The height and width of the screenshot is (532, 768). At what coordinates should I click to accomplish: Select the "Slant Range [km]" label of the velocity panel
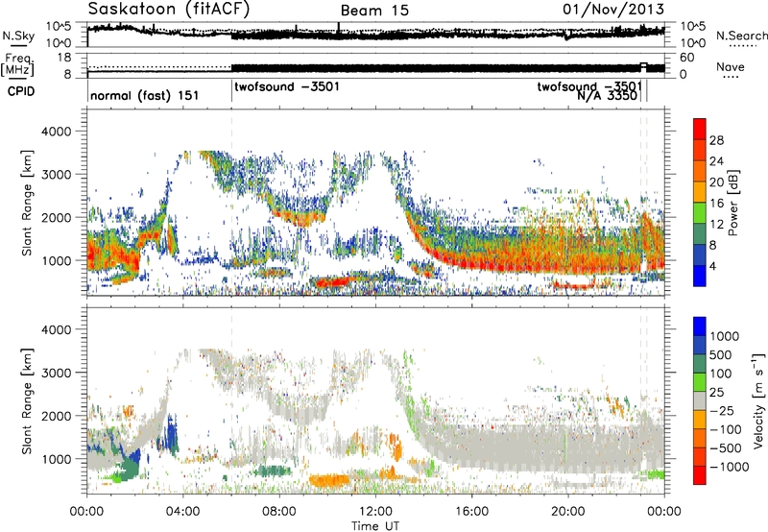click(27, 401)
